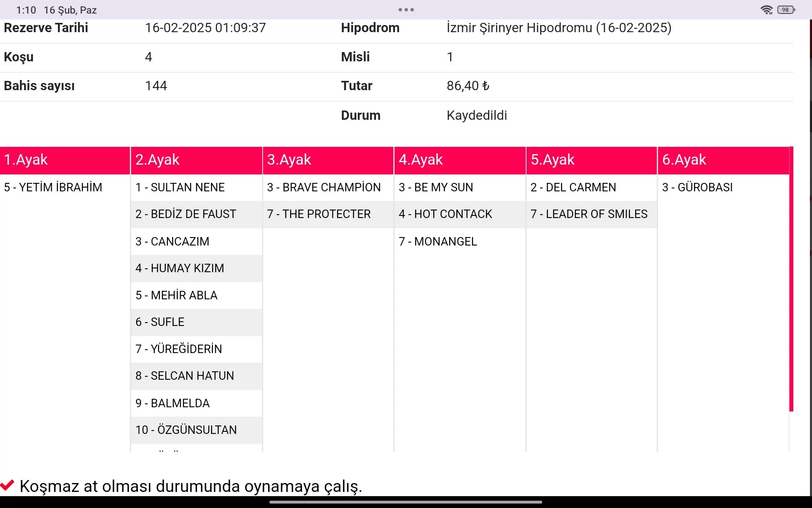Tap horse 4 - HOT CONTACK
Screen dimensions: 812x508
coord(445,214)
